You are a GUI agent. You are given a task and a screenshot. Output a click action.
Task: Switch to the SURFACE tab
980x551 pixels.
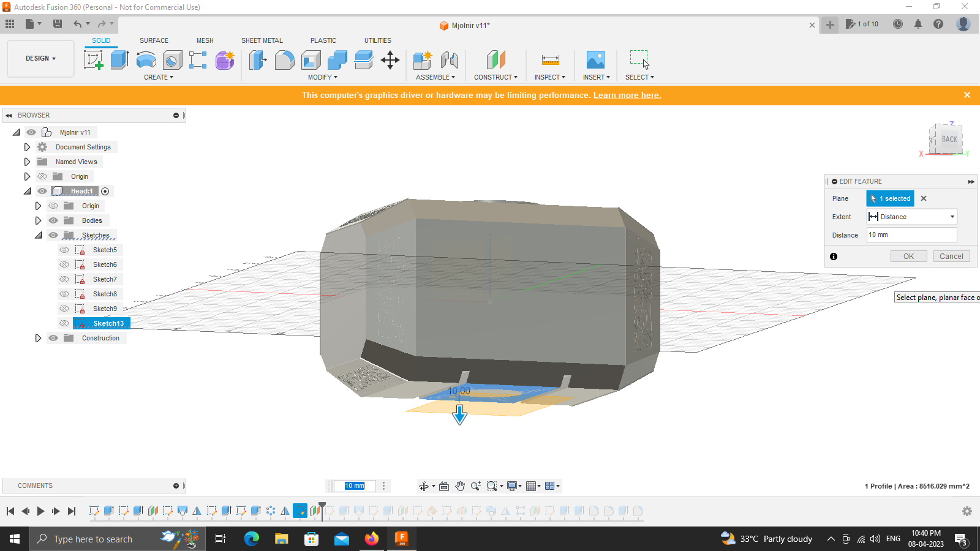point(154,40)
